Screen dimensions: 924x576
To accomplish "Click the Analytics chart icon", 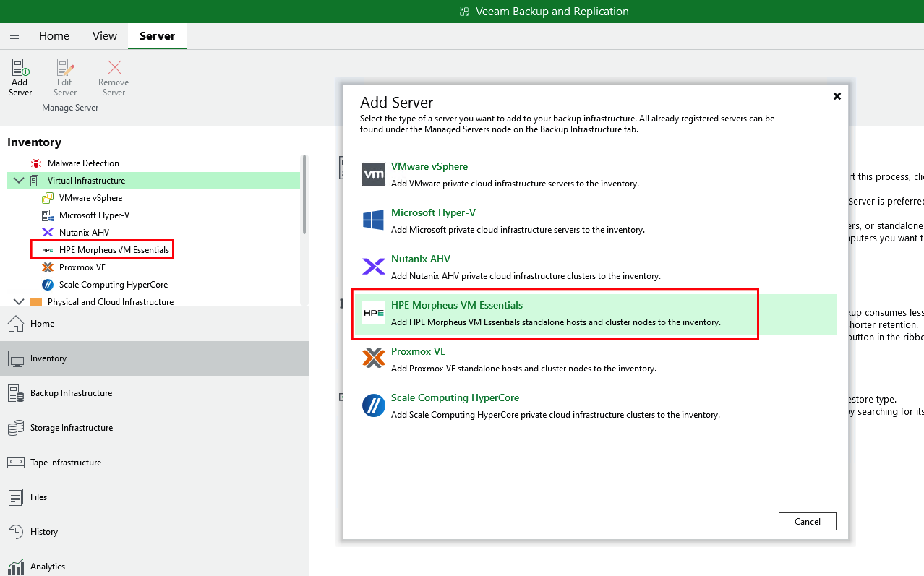I will coord(16,567).
